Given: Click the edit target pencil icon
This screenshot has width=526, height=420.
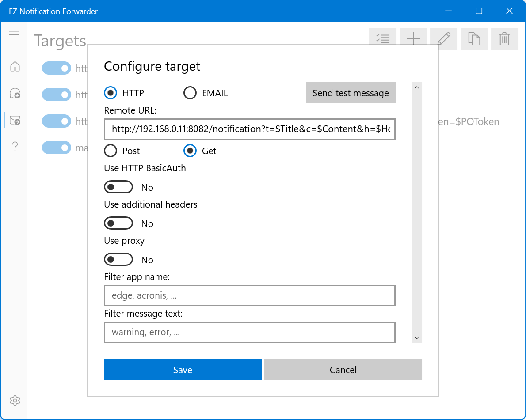Looking at the screenshot, I should click(444, 39).
